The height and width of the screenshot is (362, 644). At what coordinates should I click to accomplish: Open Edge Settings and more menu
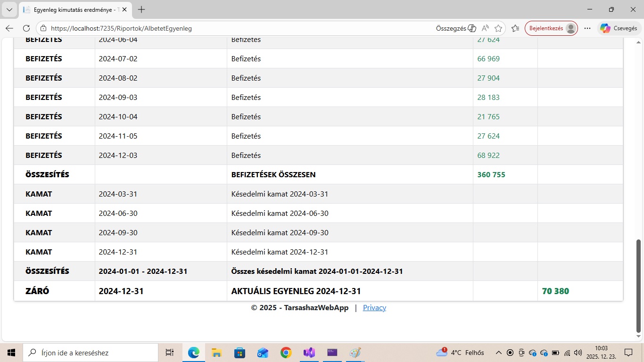587,28
